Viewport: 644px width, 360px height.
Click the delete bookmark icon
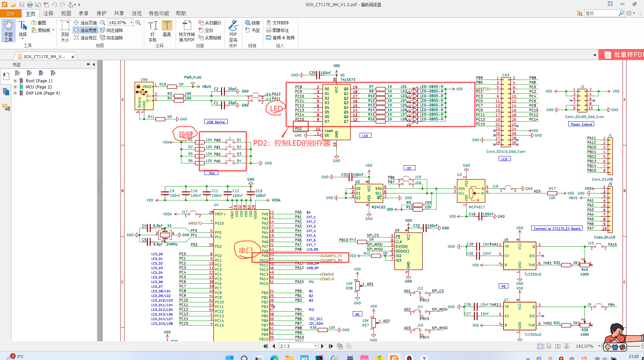click(x=17, y=73)
